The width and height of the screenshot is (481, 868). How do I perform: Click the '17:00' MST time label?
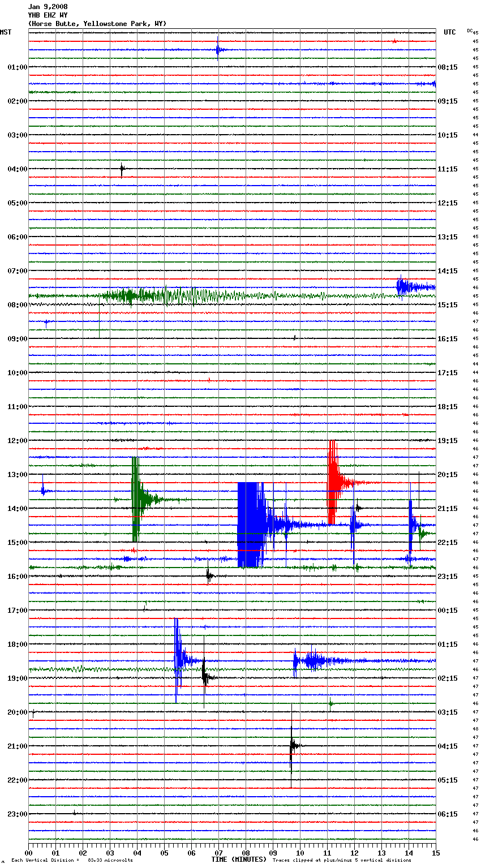(18, 610)
